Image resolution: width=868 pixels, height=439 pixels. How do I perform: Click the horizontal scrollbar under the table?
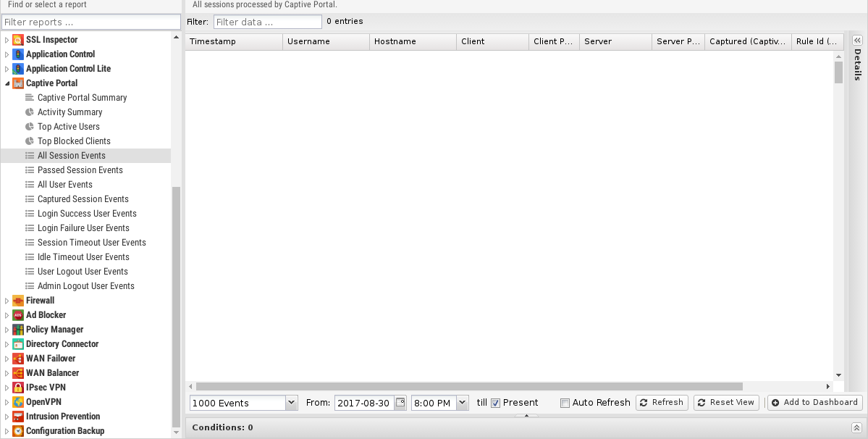[x=469, y=387]
